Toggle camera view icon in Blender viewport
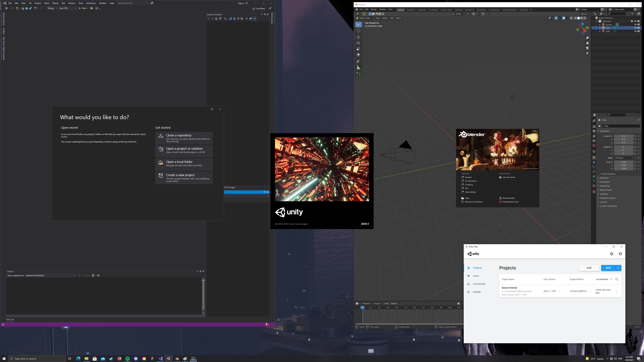This screenshot has width=644, height=362. click(587, 48)
